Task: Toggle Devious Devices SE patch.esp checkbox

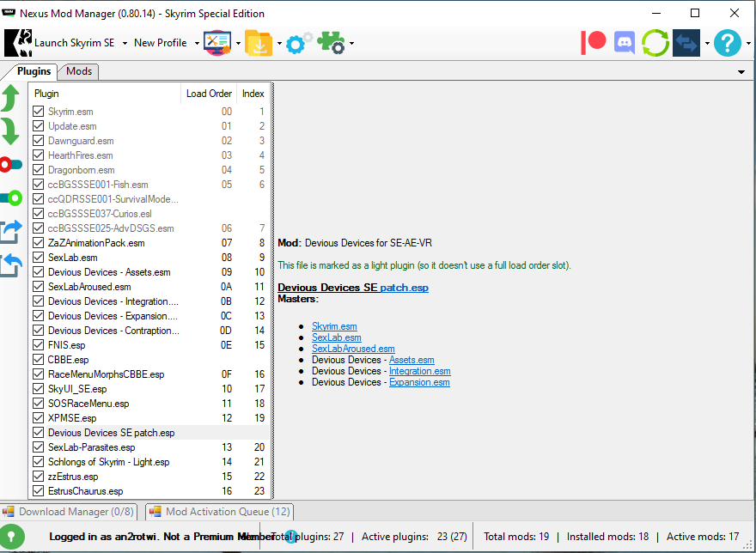Action: (x=38, y=432)
